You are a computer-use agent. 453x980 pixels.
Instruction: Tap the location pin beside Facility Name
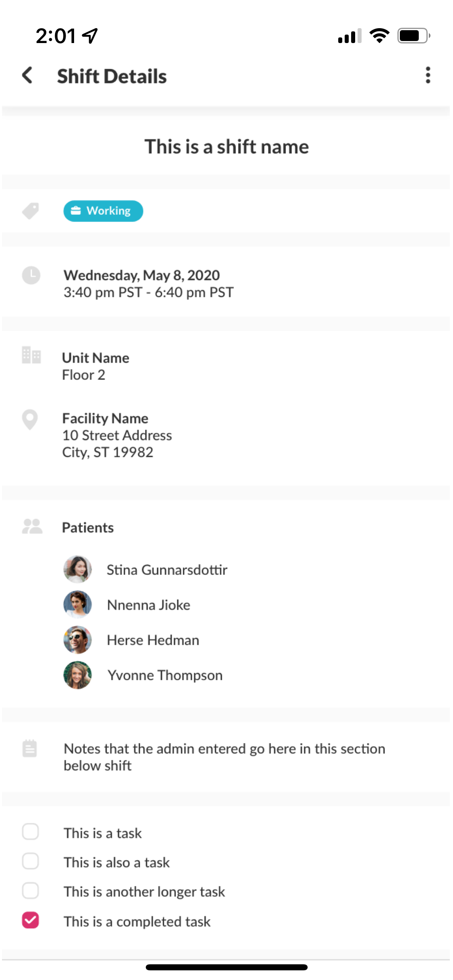click(x=30, y=420)
